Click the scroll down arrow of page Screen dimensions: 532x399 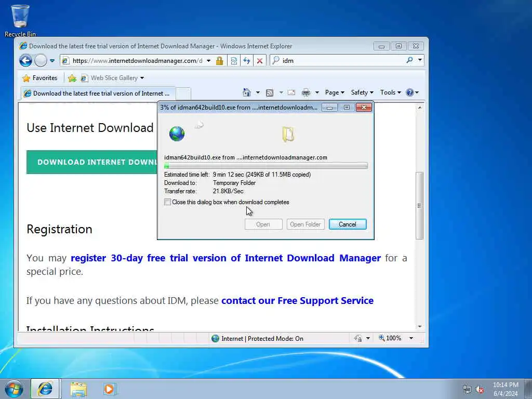pos(420,326)
